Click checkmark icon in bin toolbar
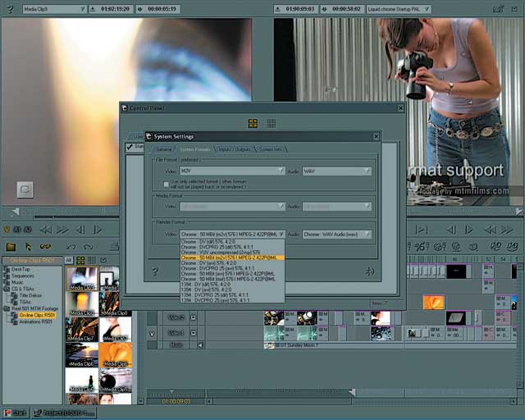 tap(103, 260)
